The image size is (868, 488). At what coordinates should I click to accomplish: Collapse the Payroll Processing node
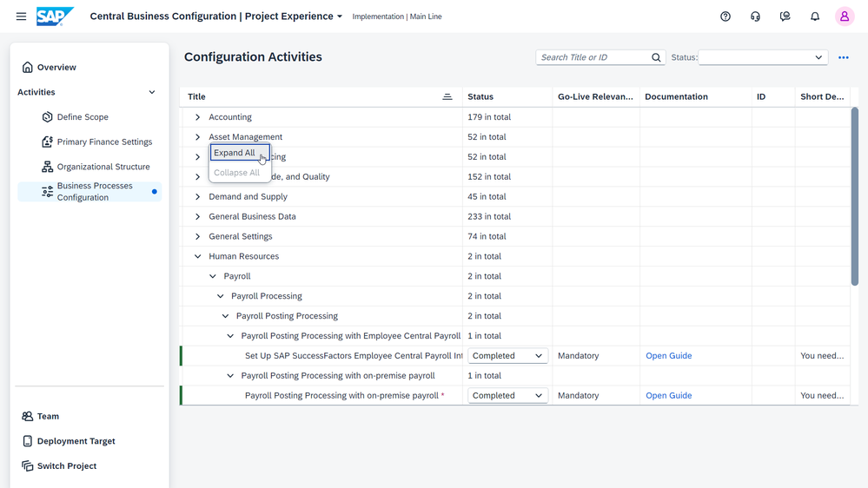click(x=221, y=297)
